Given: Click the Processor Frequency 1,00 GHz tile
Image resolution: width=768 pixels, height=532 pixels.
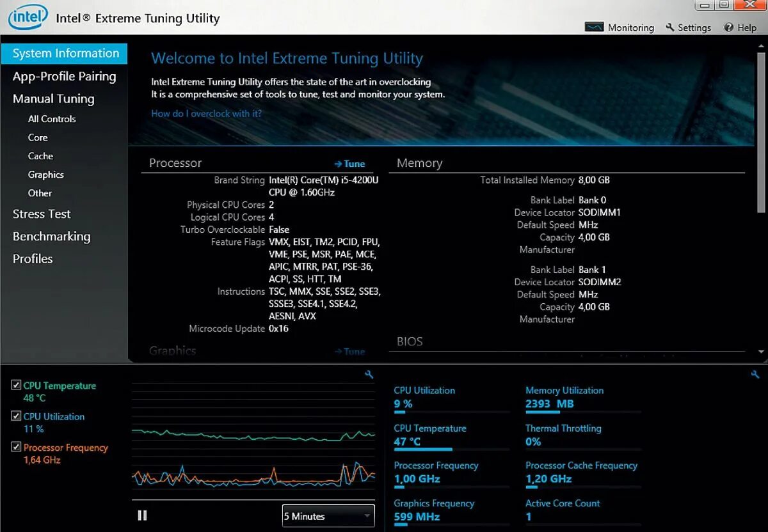Looking at the screenshot, I should coord(451,474).
